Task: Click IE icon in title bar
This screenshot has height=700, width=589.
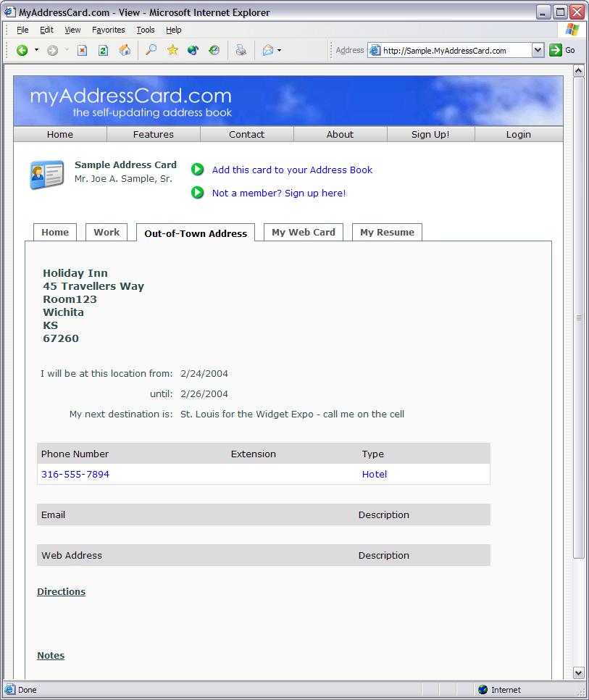Action: coord(10,12)
